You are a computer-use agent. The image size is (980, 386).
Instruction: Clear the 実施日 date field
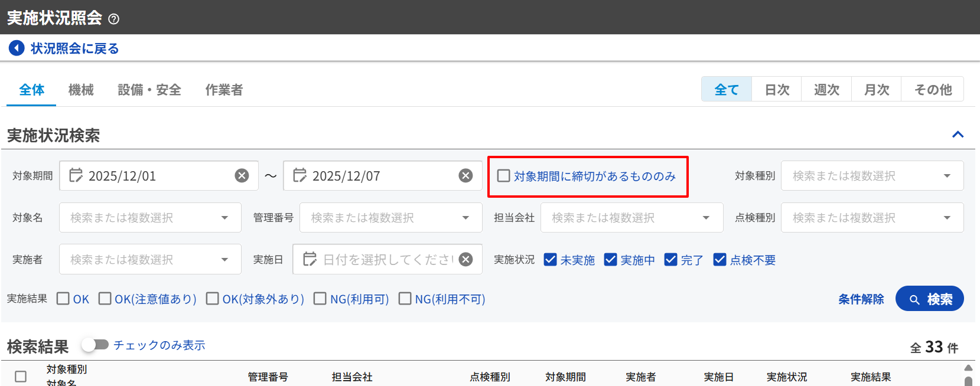tap(465, 260)
